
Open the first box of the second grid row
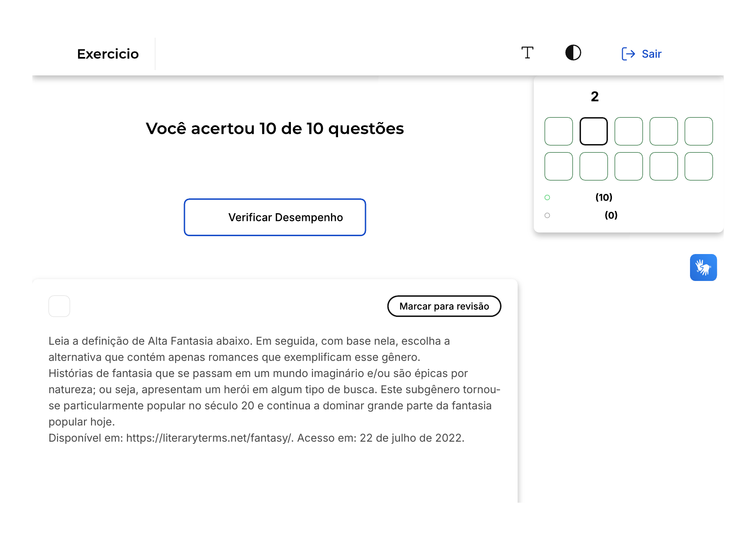558,166
